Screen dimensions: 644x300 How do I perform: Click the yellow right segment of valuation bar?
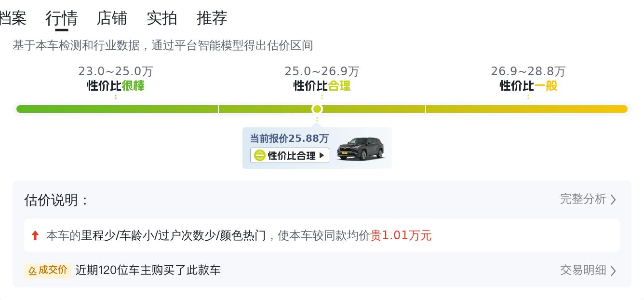tap(526, 109)
